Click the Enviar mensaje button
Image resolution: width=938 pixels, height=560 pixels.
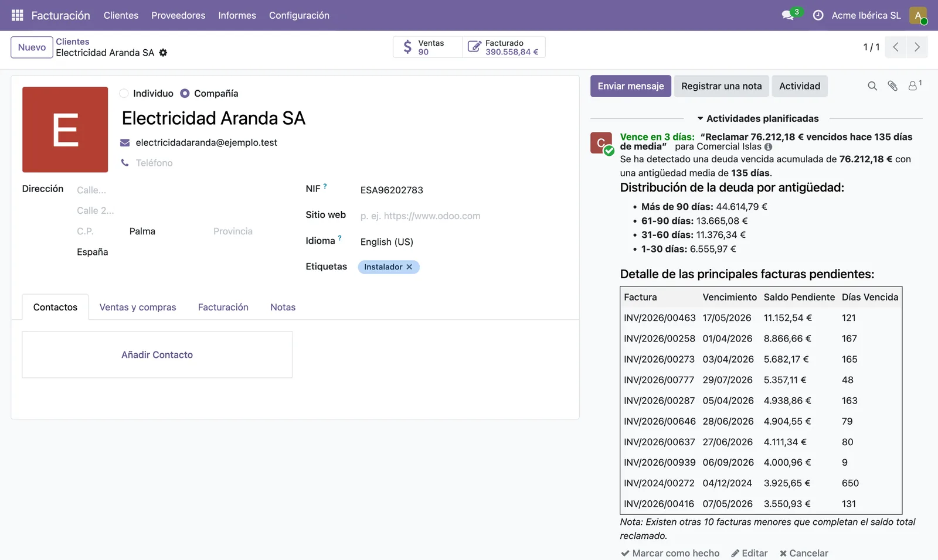(631, 86)
